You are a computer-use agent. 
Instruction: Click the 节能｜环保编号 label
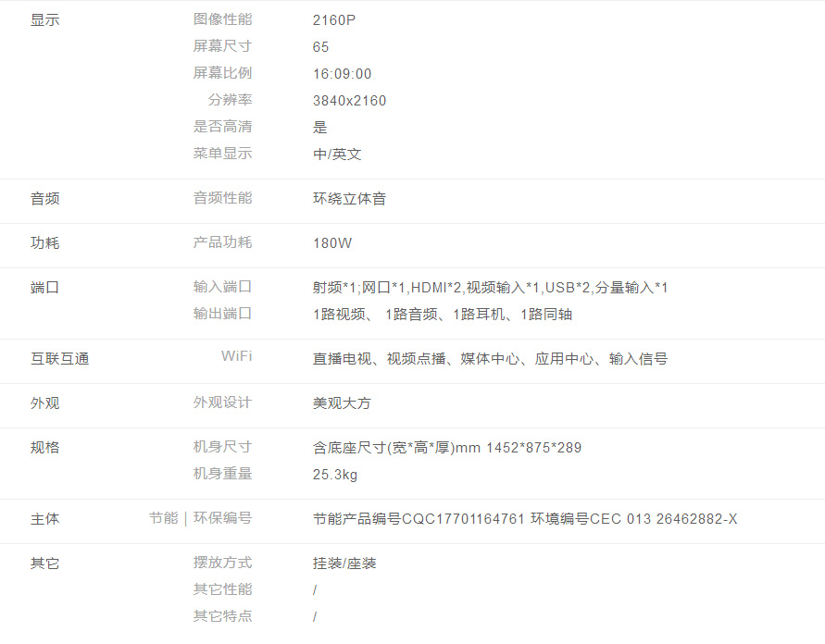[x=200, y=518]
